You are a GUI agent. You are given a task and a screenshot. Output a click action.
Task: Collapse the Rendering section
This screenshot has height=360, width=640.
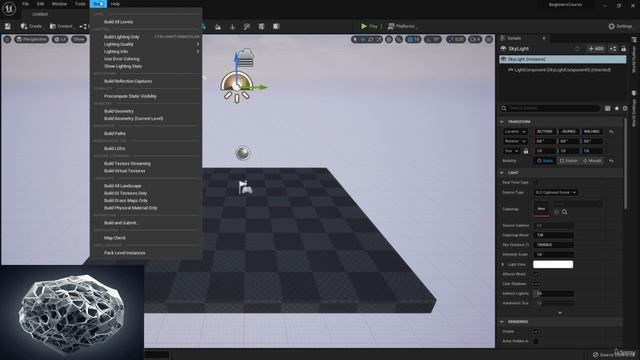502,322
